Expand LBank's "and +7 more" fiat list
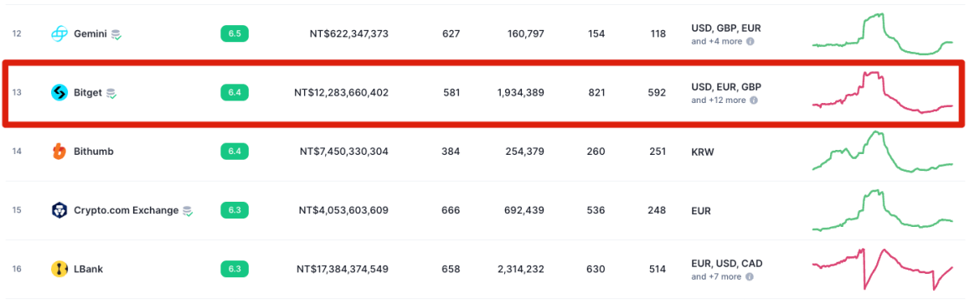This screenshot has width=980, height=304. tap(716, 276)
